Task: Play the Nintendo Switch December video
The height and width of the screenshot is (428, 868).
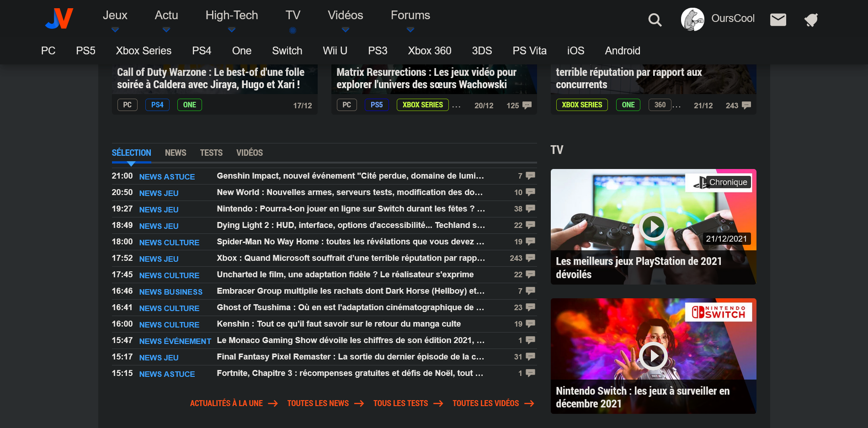Action: (653, 356)
